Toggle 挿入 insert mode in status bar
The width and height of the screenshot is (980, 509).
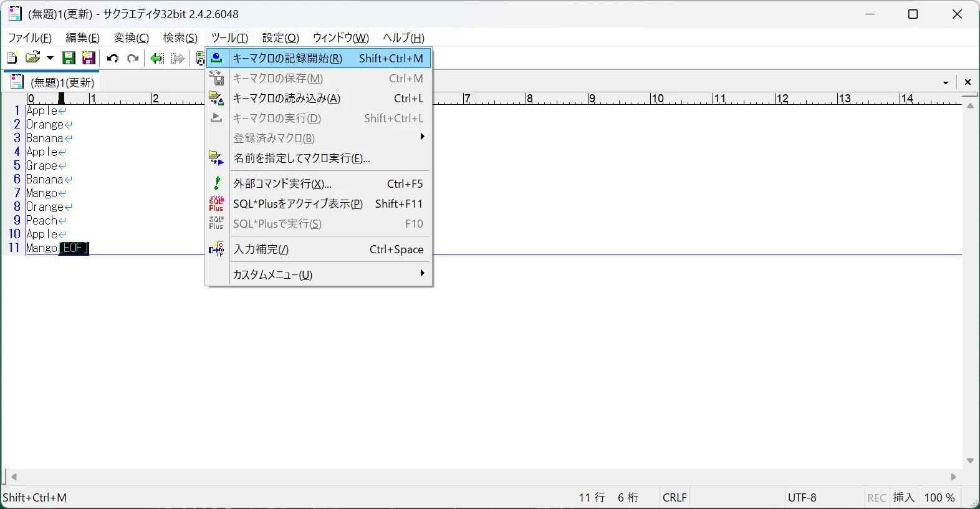903,498
